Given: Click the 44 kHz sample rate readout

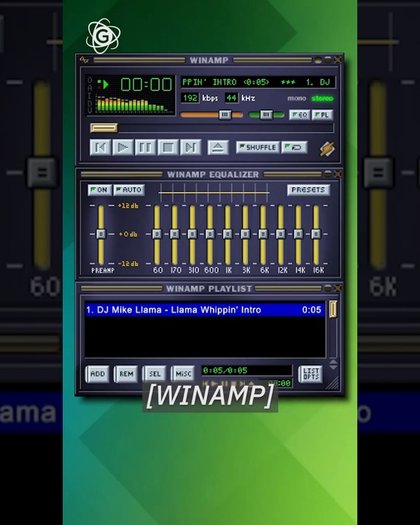Looking at the screenshot, I should (x=231, y=98).
